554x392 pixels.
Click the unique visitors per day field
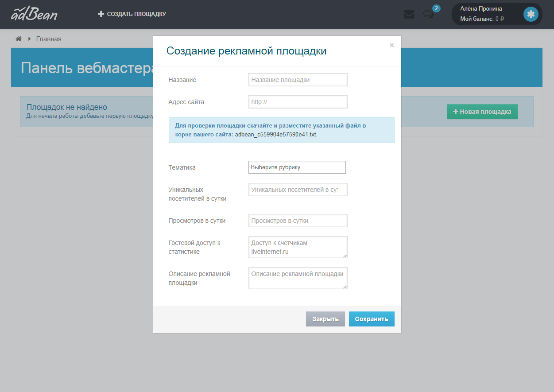pos(298,189)
